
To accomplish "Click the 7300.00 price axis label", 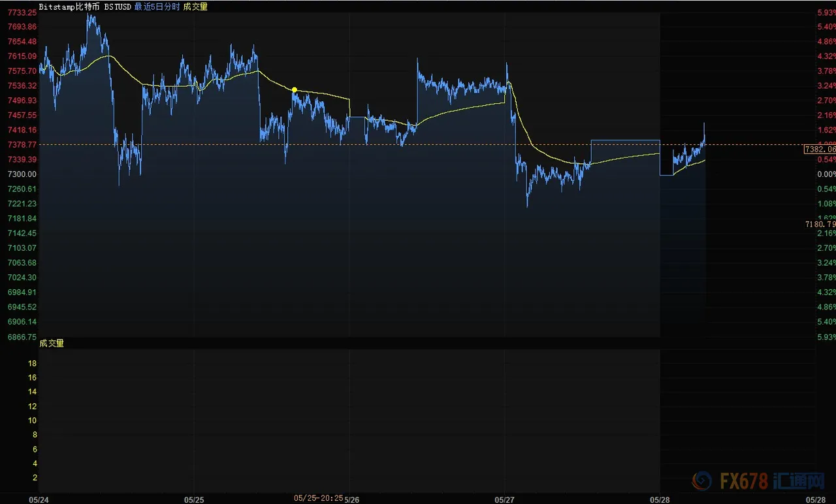I will click(x=22, y=174).
